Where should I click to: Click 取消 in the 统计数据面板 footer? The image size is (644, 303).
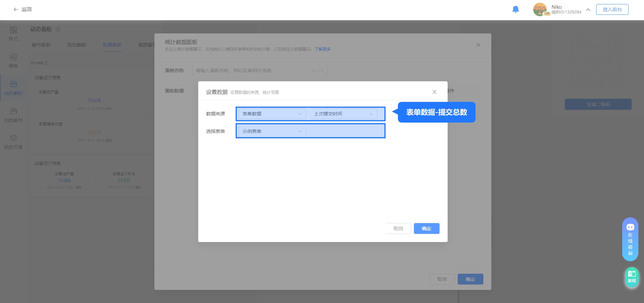tap(442, 279)
